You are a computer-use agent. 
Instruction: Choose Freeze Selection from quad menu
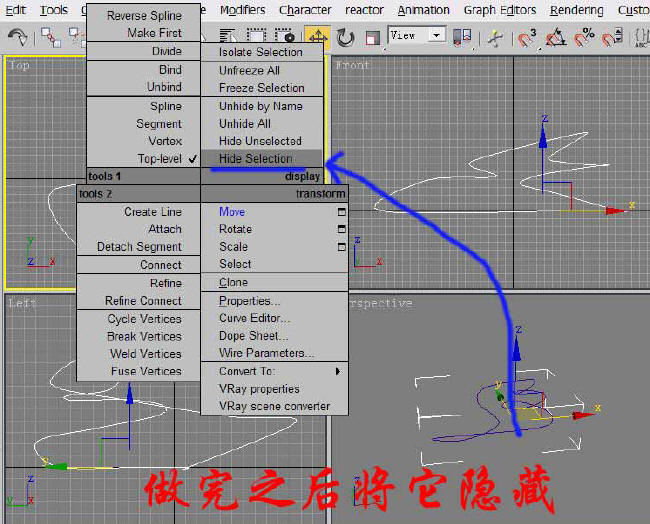262,88
